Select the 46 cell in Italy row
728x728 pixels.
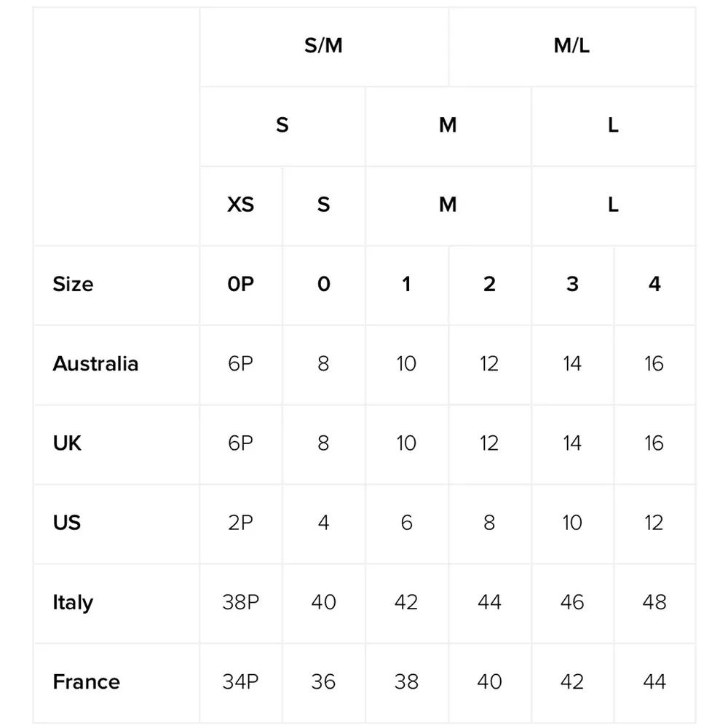pos(572,602)
